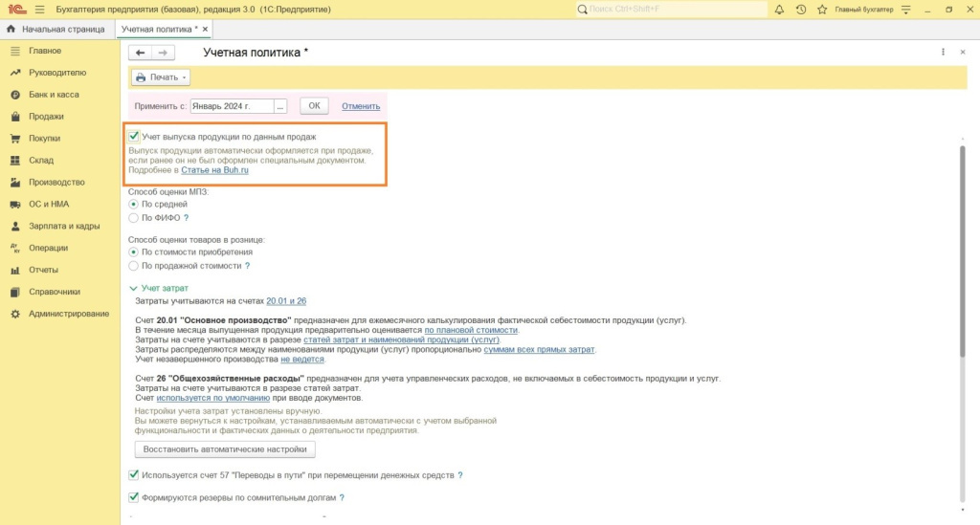Select По продажной стоимости radio option
This screenshot has height=525, width=980.
point(133,266)
